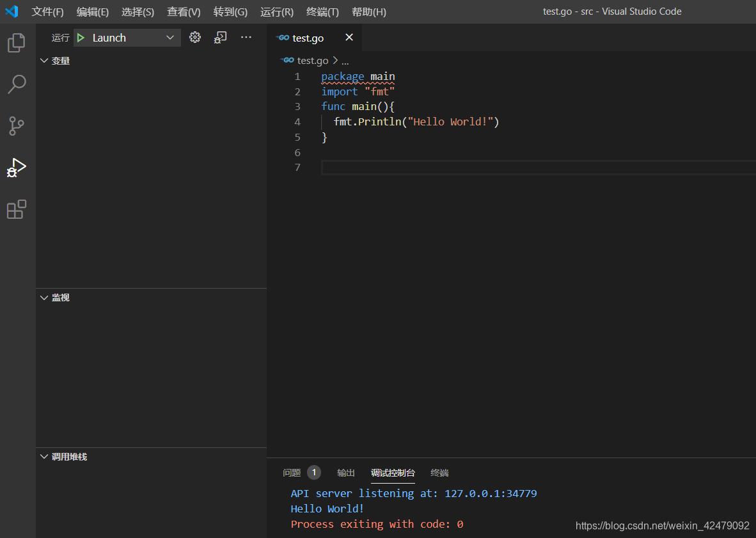Viewport: 756px width, 538px height.
Task: Close the test.go editor tab
Action: (349, 37)
